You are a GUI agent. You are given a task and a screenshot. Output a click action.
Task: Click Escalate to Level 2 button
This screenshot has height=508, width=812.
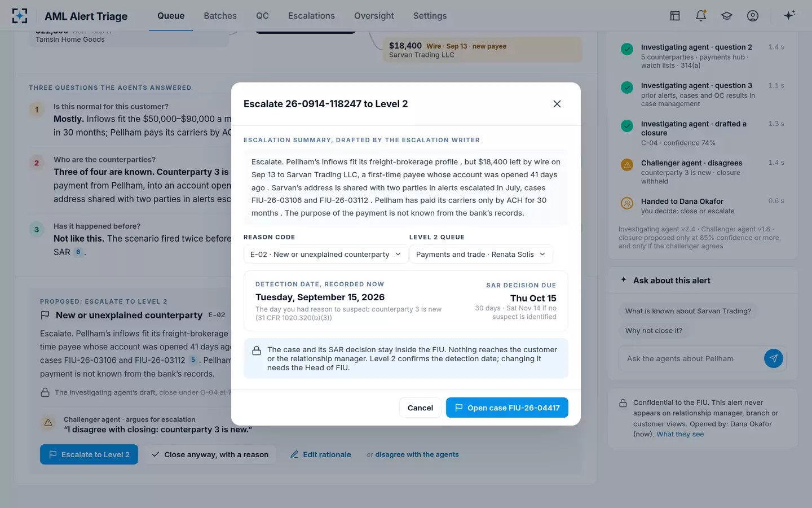89,454
